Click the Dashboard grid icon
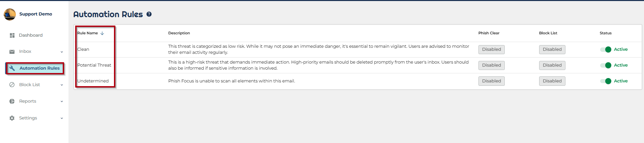This screenshot has width=644, height=143. point(12,35)
